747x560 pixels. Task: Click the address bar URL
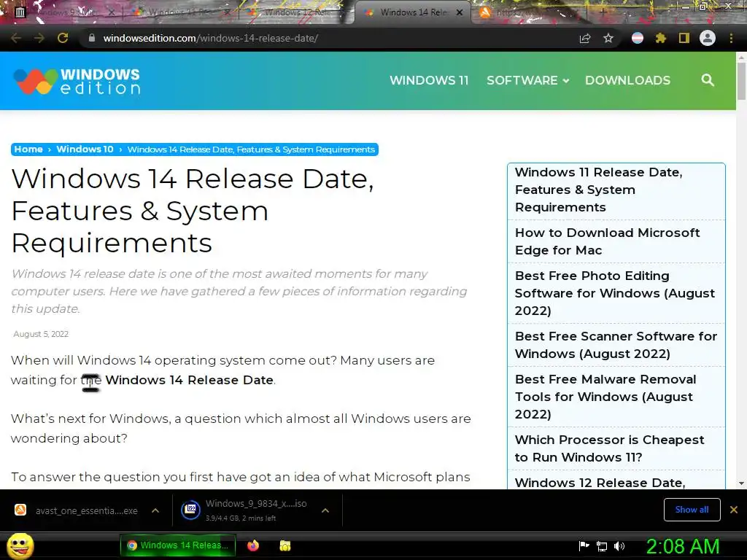(x=211, y=38)
